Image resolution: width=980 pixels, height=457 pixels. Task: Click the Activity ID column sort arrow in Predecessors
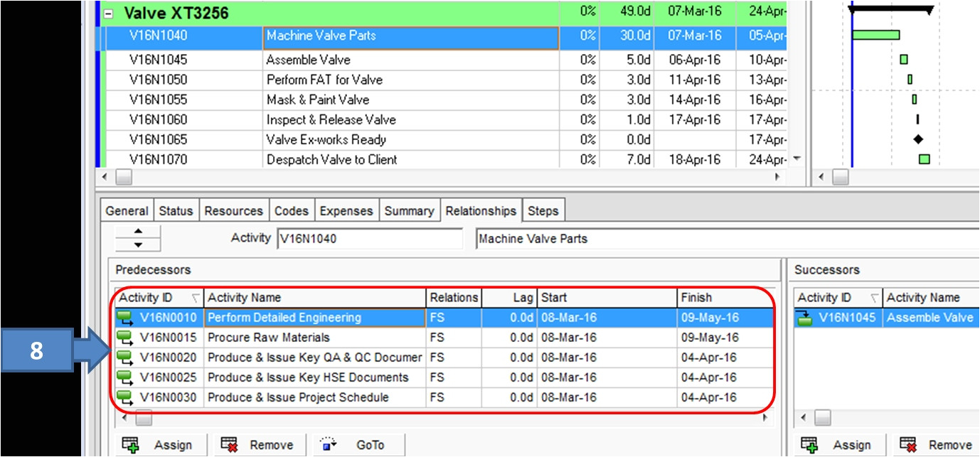(195, 298)
